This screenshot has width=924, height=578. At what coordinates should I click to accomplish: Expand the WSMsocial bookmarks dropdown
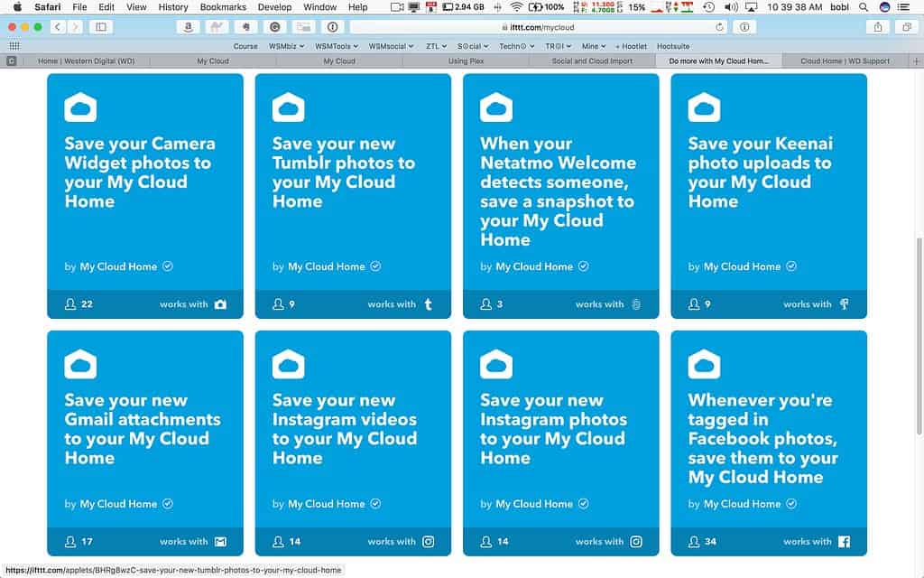point(391,46)
